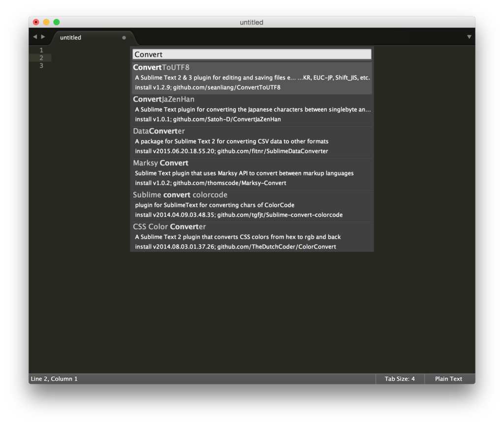Click the unsaved dot on untitled tab
This screenshot has height=425, width=504.
(x=124, y=37)
